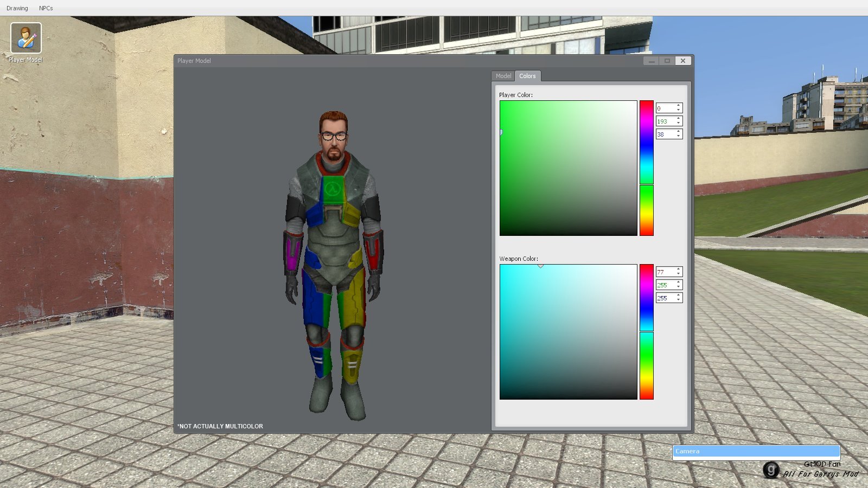Open the NPCs menu
Screen dimensions: 868x488
46,8
